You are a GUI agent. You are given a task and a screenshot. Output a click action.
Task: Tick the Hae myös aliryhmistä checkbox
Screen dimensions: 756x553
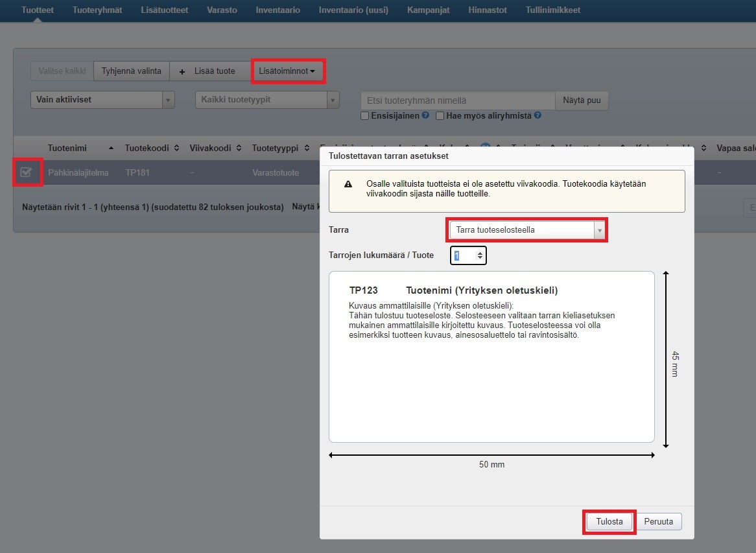tap(440, 116)
